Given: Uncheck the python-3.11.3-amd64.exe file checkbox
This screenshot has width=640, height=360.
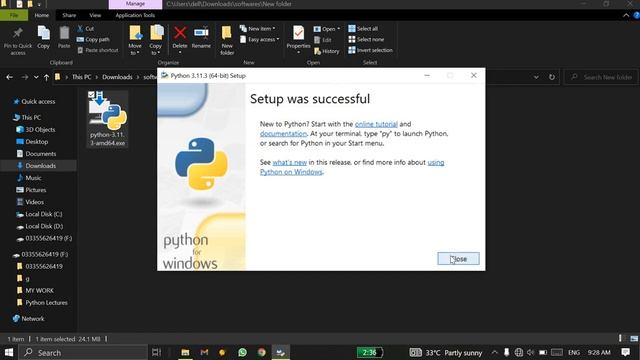Looking at the screenshot, I should tap(91, 95).
